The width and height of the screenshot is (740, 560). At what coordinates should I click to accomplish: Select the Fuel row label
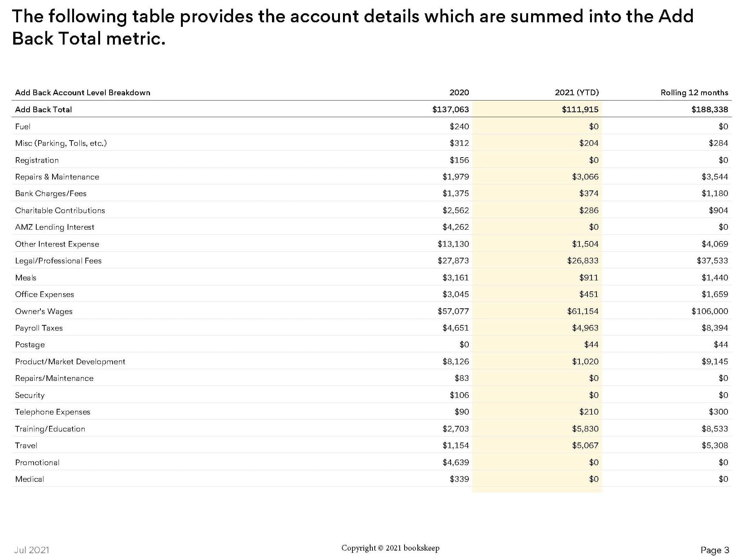[23, 127]
